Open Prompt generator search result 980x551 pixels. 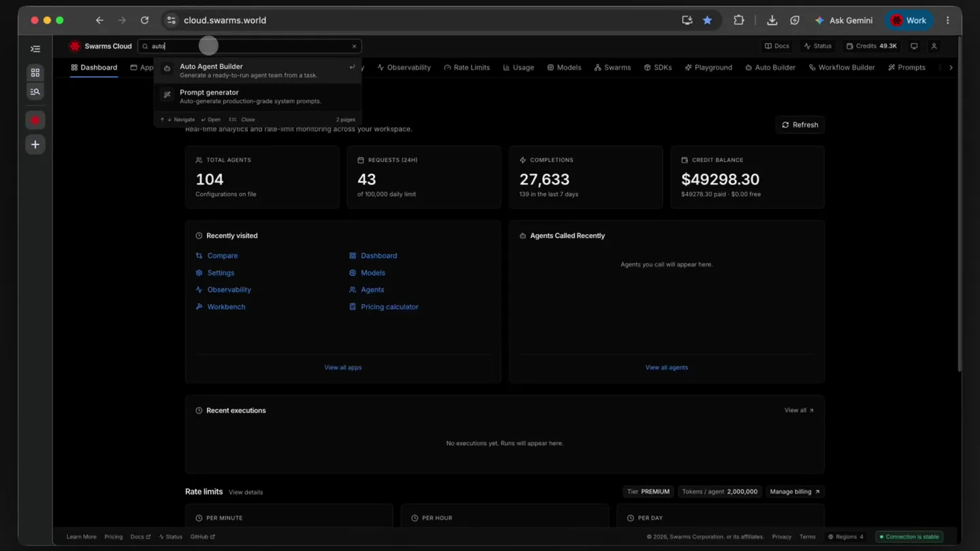tap(257, 97)
